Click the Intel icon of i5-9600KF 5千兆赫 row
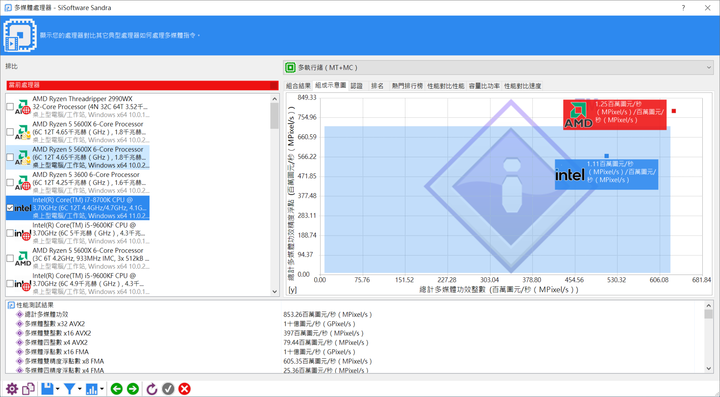Viewport: 720px width, 397px height. (22, 233)
